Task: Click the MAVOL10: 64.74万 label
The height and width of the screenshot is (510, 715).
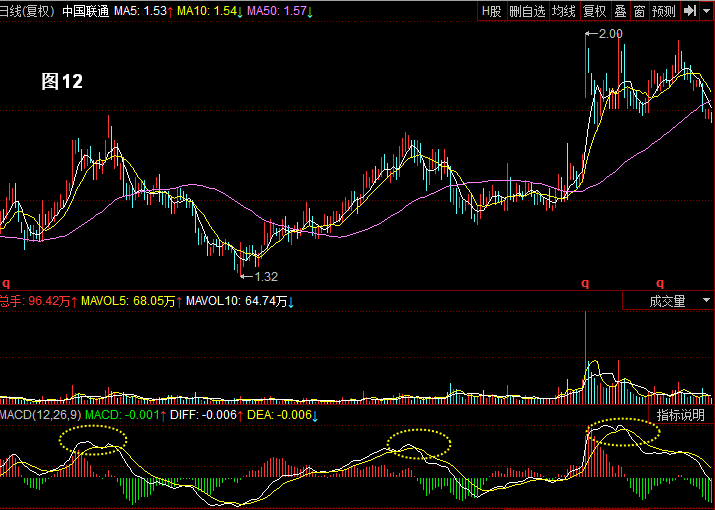Action: coord(240,301)
